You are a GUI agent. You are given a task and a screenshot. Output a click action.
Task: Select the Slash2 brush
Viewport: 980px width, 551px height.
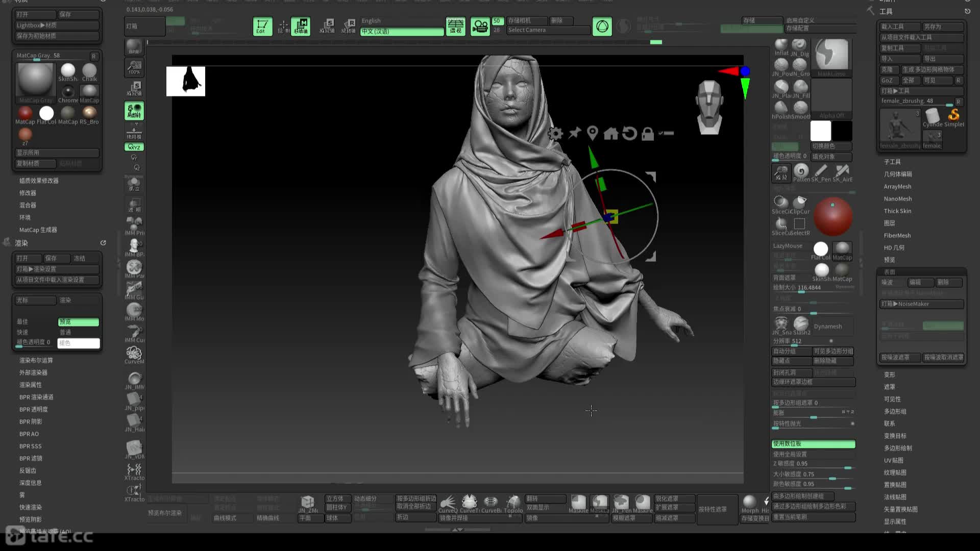coord(801,325)
